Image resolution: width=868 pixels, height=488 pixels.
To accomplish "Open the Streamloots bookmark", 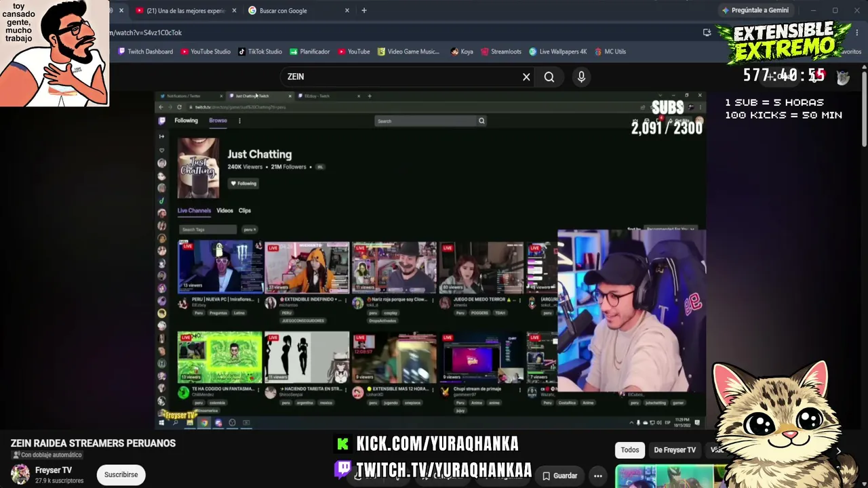I will pos(501,52).
